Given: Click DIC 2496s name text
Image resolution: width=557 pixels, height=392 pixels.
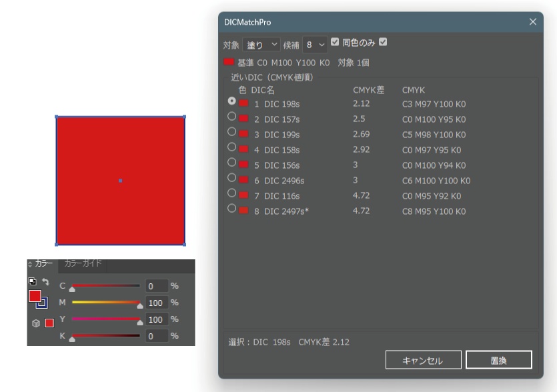Looking at the screenshot, I should (x=284, y=181).
